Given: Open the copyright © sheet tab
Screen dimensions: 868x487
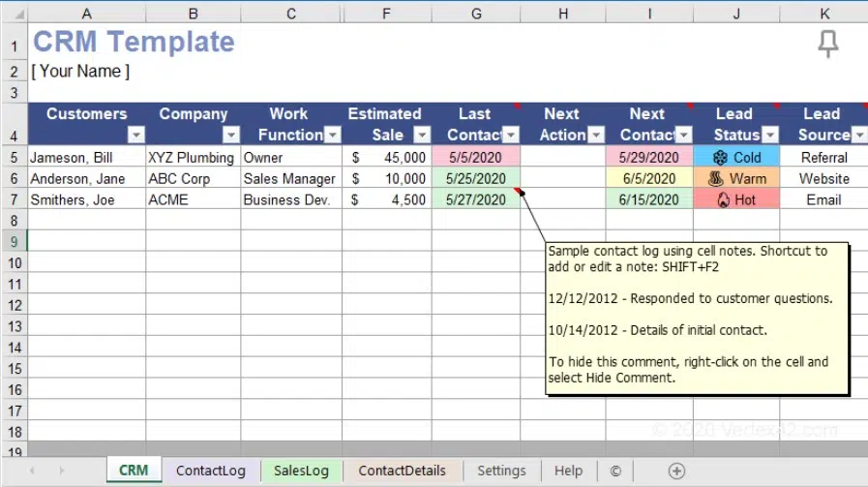Looking at the screenshot, I should (x=615, y=471).
